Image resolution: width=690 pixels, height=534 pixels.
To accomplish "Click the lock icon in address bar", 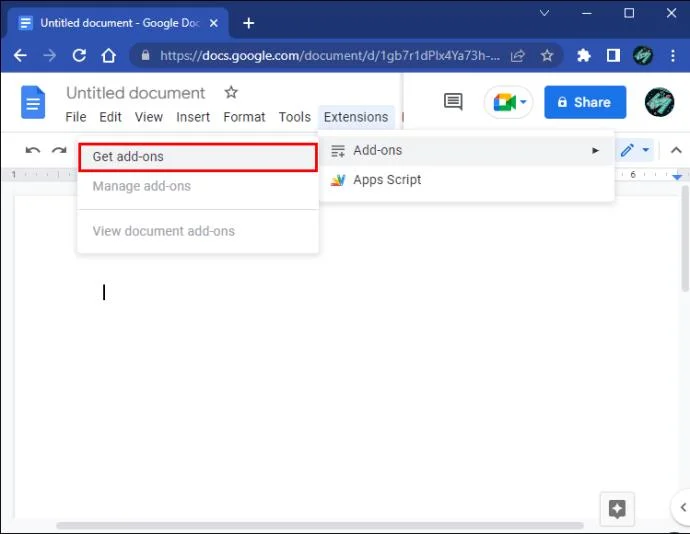I will (x=145, y=55).
